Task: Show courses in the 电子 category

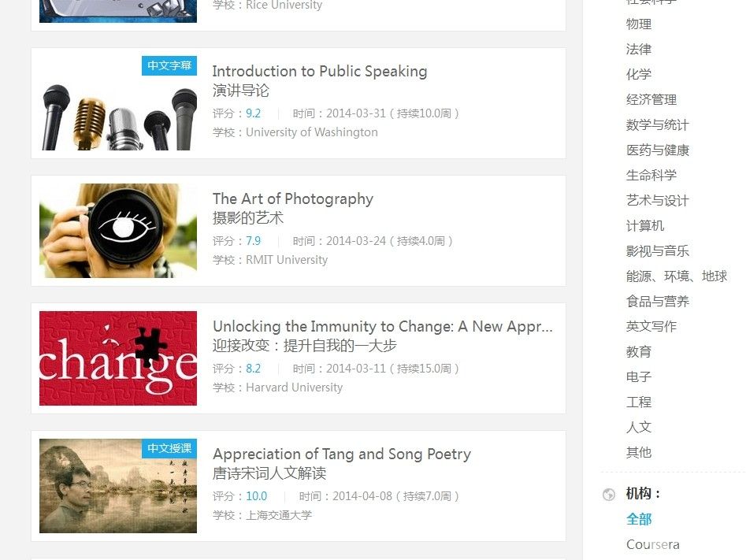Action: 639,376
